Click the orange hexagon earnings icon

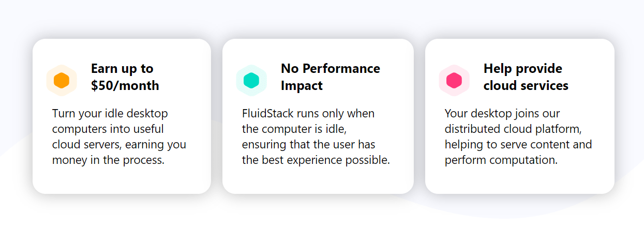pyautogui.click(x=62, y=81)
